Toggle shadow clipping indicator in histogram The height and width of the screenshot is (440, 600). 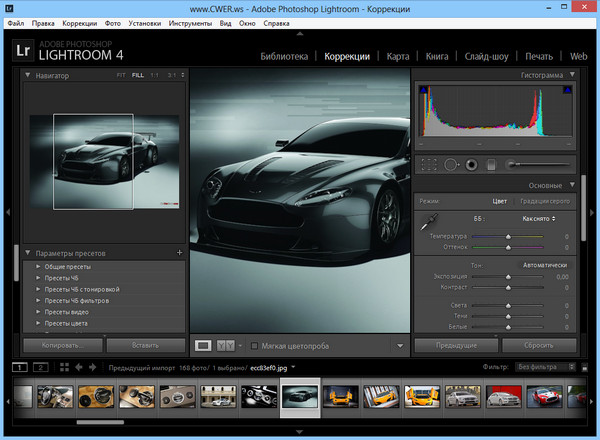pyautogui.click(x=423, y=90)
